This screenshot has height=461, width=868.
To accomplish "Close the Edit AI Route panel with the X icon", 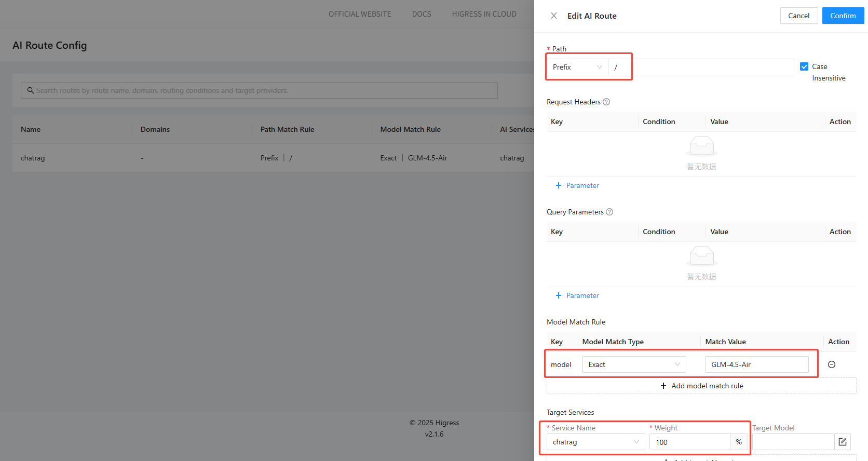I will (554, 16).
